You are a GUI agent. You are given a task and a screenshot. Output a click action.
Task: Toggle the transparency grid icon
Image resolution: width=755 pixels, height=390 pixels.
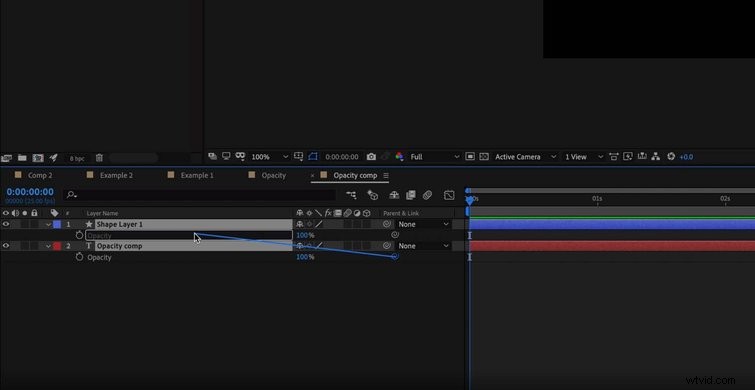click(x=484, y=156)
